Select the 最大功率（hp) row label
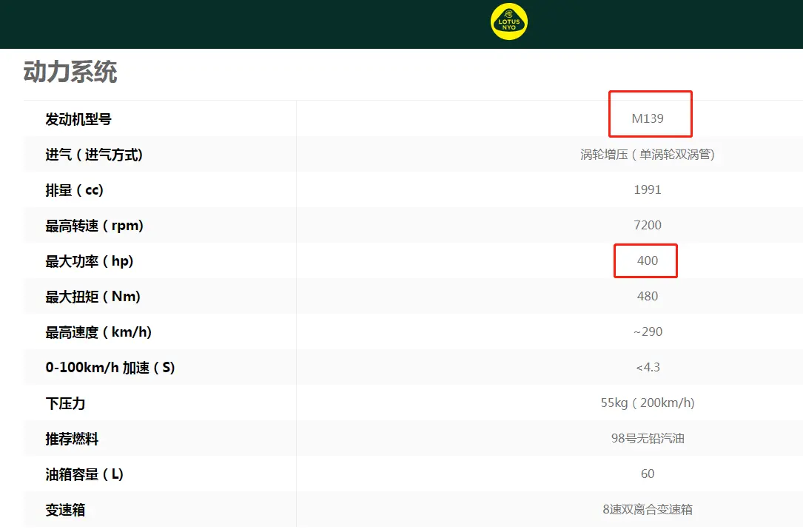The width and height of the screenshot is (803, 532). click(x=90, y=261)
